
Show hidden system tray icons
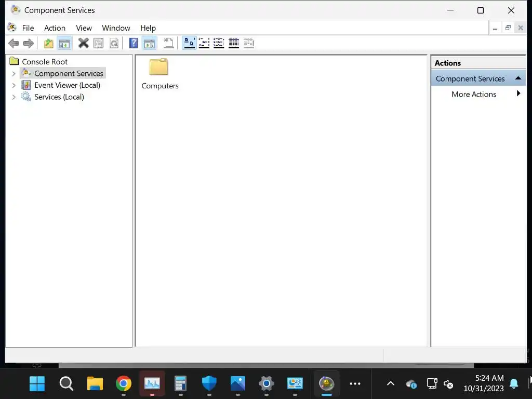(x=391, y=384)
